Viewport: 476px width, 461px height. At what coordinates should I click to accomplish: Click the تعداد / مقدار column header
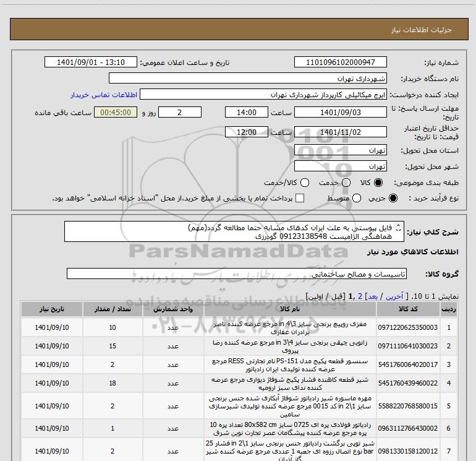pos(113,309)
